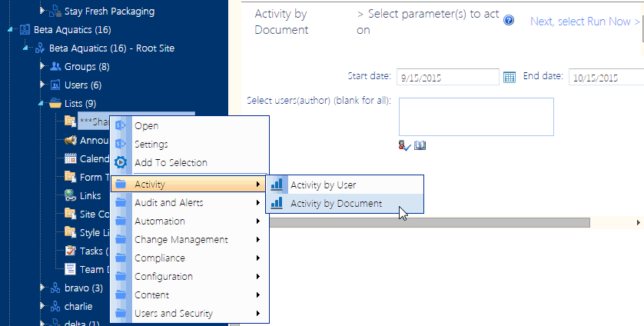Select the Links list in tree

91,196
